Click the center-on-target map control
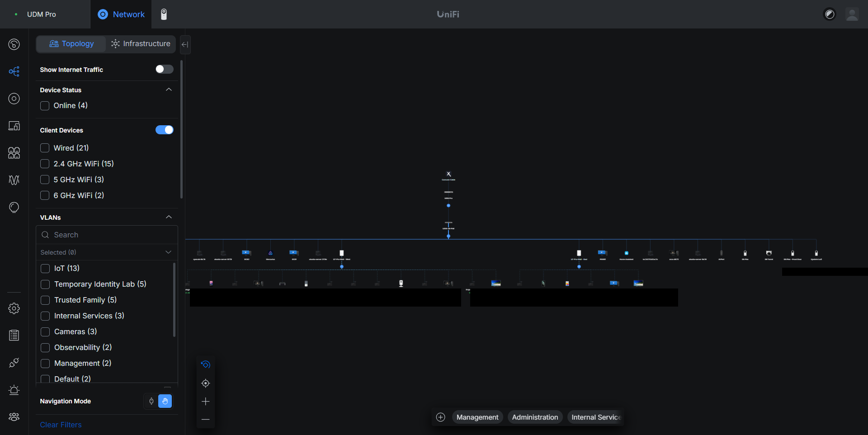Screen dimensions: 868x435 tap(206, 383)
